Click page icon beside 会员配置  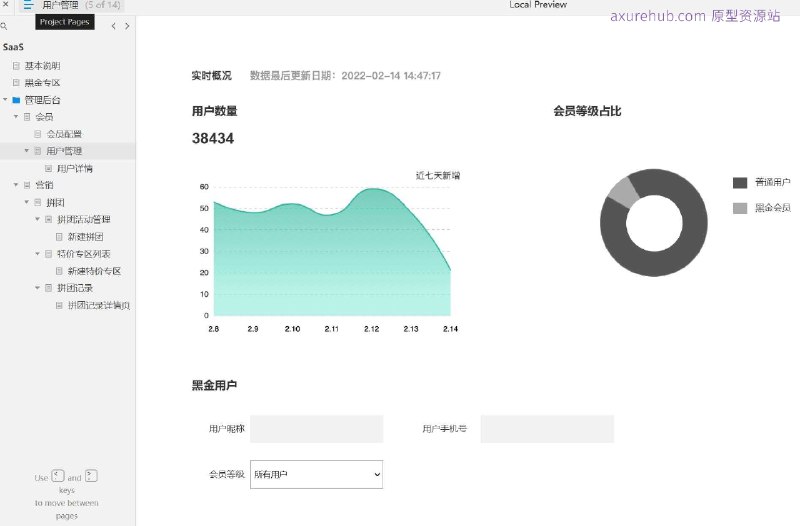click(x=38, y=134)
